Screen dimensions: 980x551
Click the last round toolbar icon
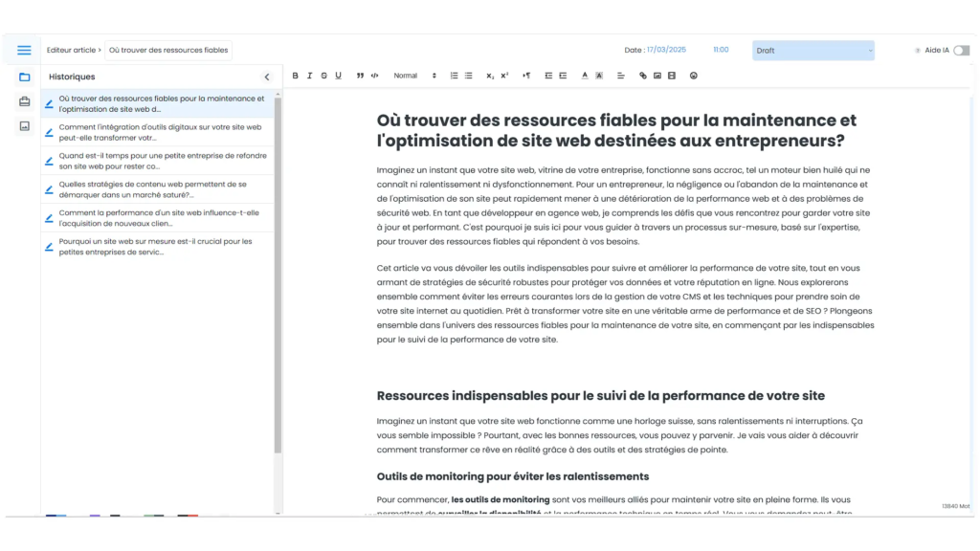(x=693, y=76)
